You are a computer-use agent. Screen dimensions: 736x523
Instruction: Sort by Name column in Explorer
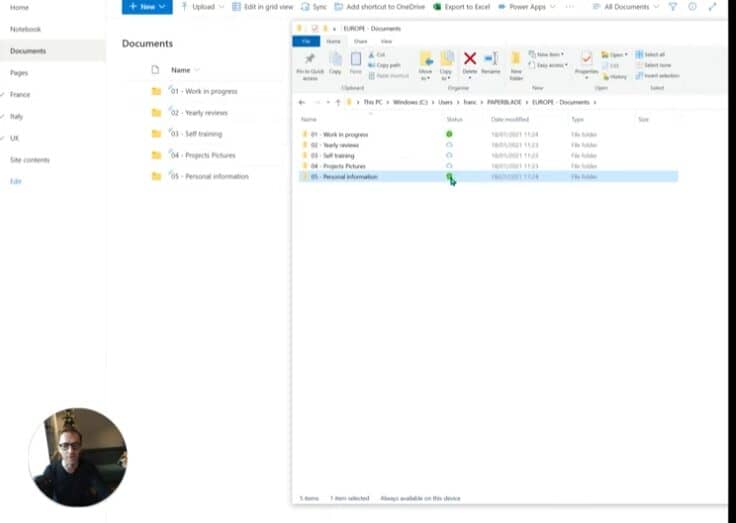coord(309,119)
